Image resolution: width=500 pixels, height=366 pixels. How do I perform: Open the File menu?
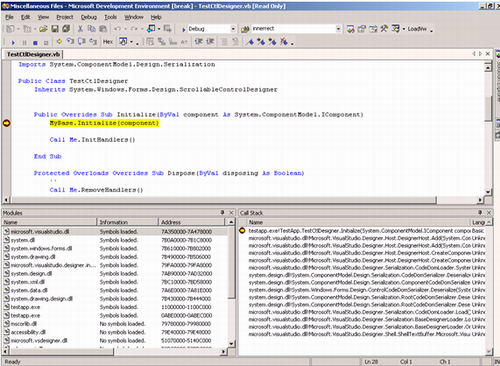[9, 17]
